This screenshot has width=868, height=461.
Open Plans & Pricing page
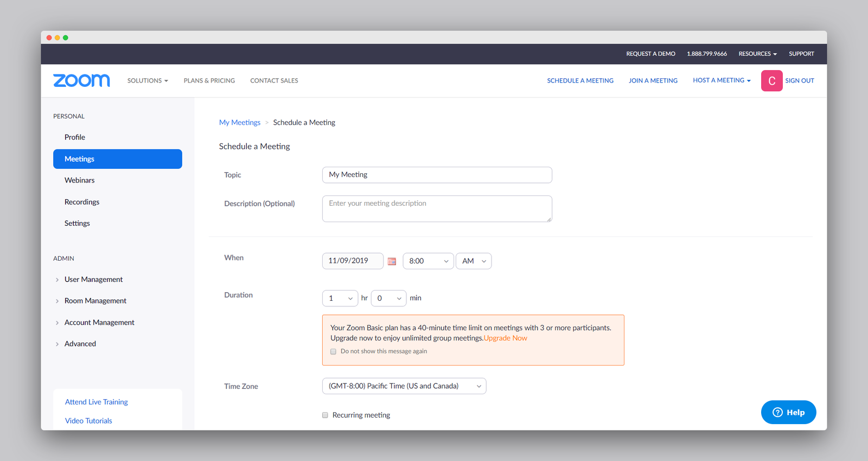click(x=209, y=80)
